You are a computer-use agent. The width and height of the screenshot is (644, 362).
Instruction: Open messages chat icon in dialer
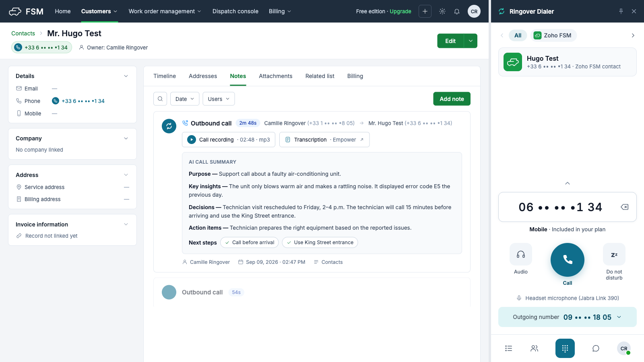coord(596,348)
